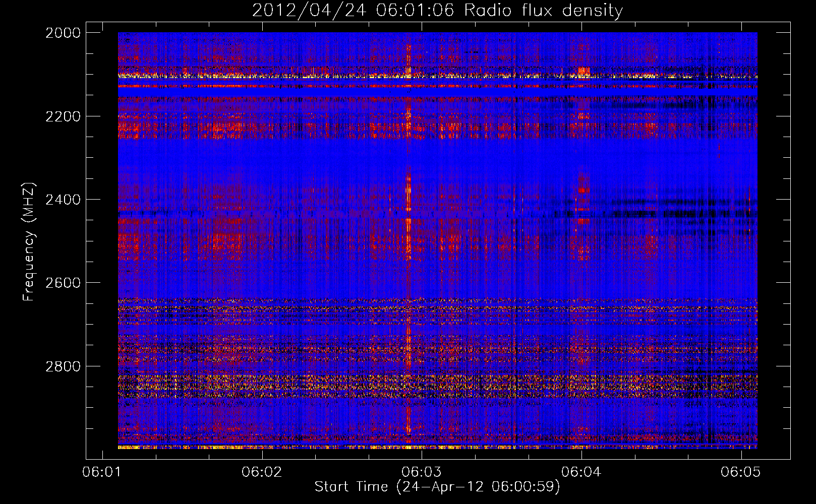Click the '06:04' time axis label
Viewport: 816px width, 504px height.
pos(581,472)
